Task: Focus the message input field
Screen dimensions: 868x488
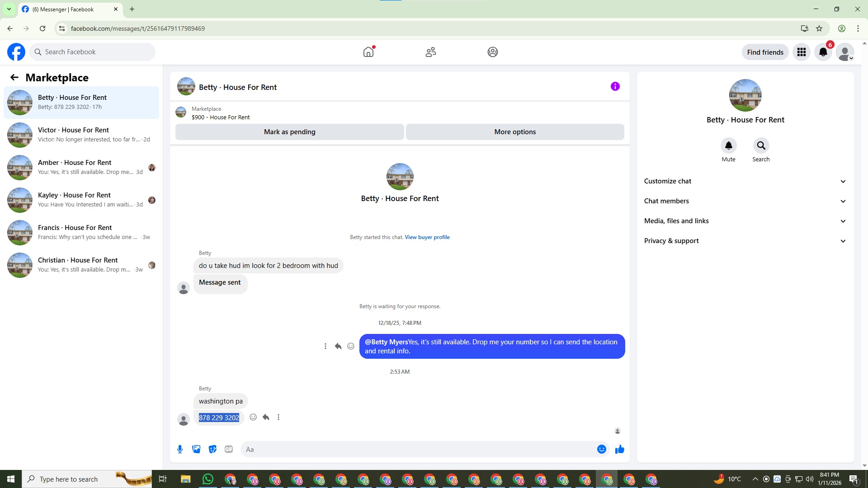Action: coord(418,449)
